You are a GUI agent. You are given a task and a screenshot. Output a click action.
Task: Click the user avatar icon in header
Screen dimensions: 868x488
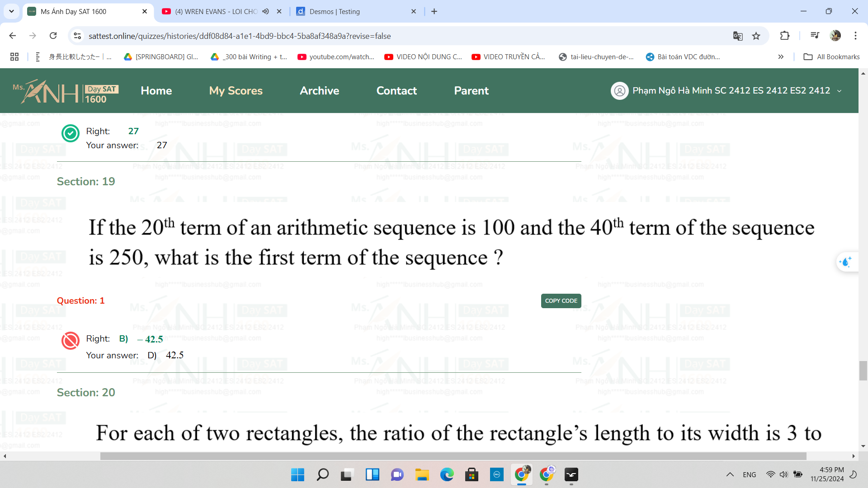(619, 91)
